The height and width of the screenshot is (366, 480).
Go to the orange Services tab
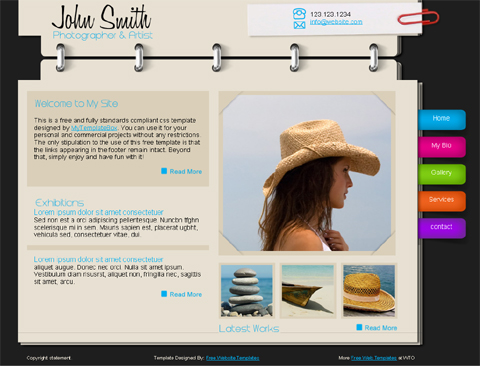pyautogui.click(x=442, y=200)
